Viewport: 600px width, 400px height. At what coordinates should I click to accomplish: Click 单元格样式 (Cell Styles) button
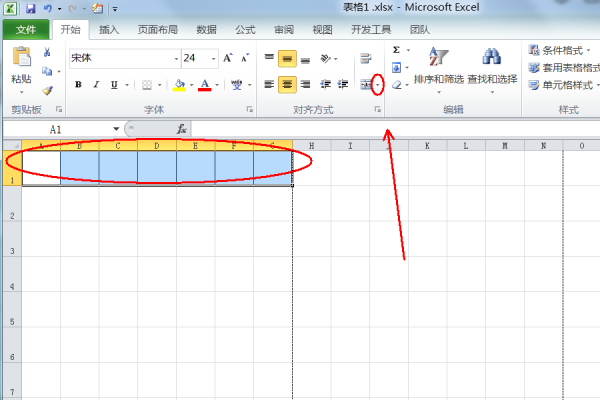[560, 85]
